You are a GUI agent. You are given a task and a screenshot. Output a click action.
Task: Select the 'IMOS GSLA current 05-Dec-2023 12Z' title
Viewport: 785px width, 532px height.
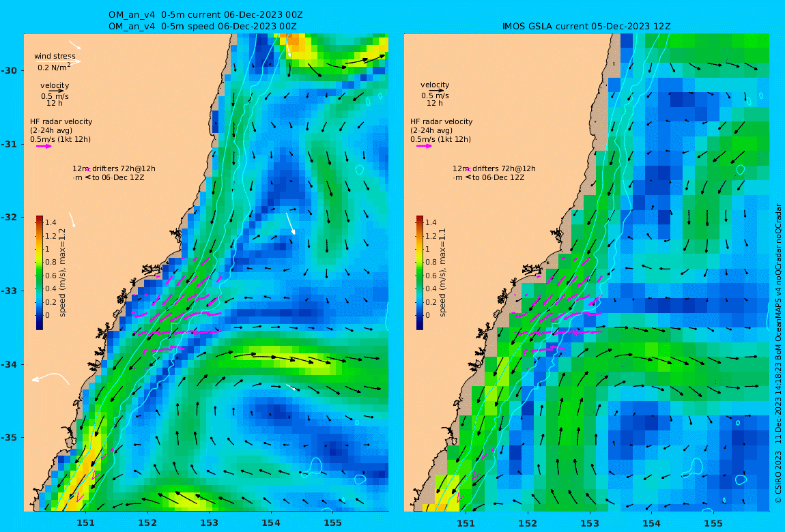coord(586,27)
